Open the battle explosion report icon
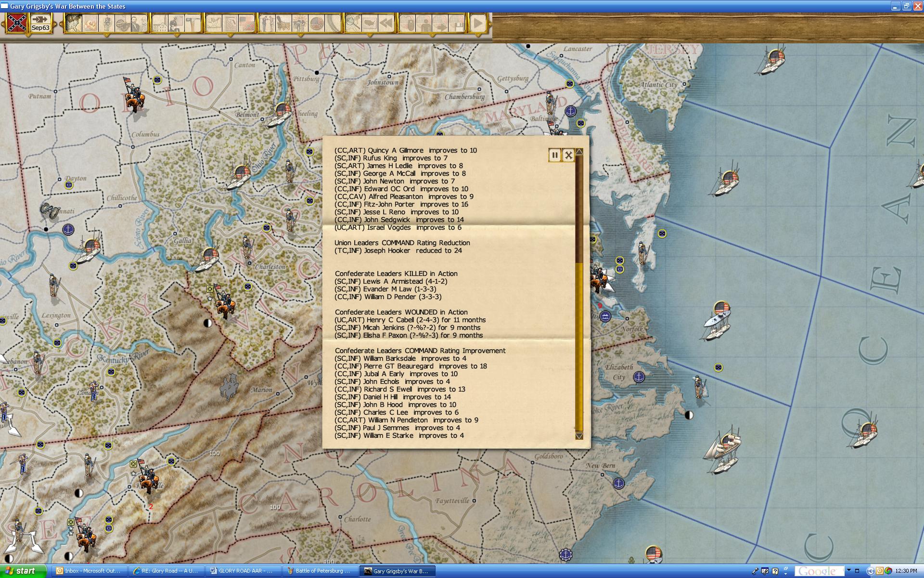The image size is (924, 578). pyautogui.click(x=90, y=23)
